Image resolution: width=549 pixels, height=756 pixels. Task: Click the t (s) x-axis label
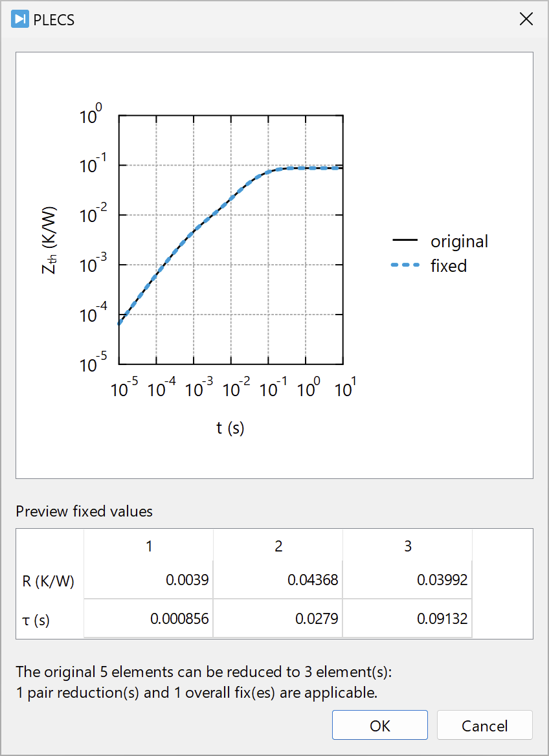click(x=230, y=428)
